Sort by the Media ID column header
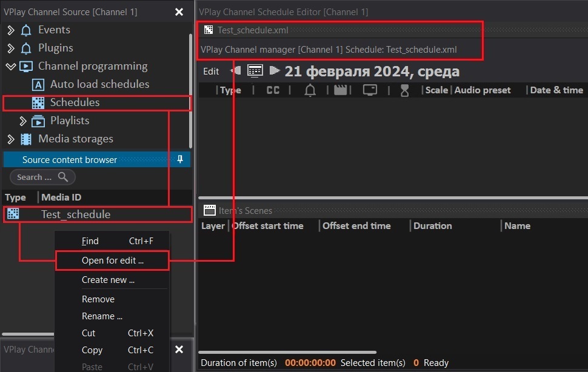The height and width of the screenshot is (372, 588). tap(61, 198)
